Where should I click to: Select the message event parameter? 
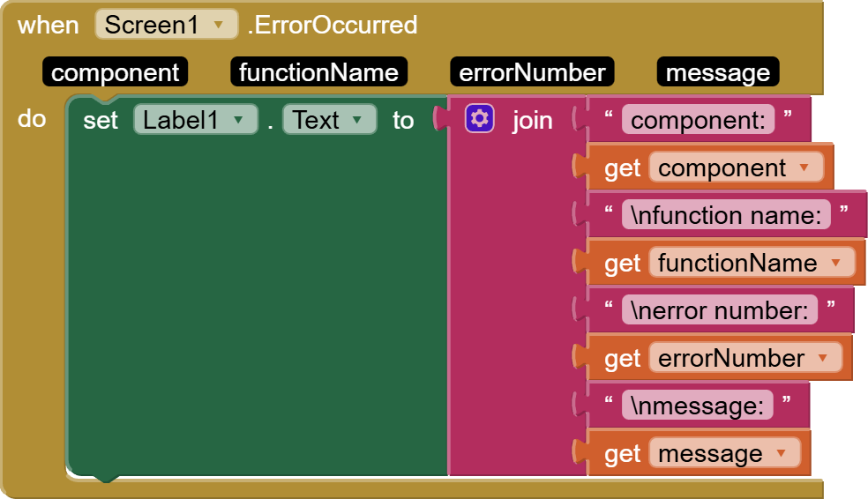pos(717,72)
